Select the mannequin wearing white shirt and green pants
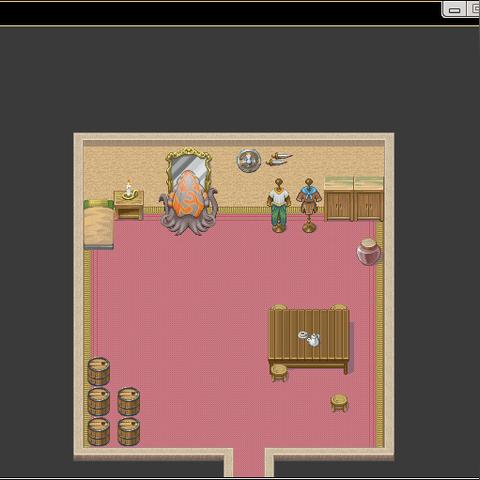This screenshot has width=480, height=480. (x=279, y=205)
